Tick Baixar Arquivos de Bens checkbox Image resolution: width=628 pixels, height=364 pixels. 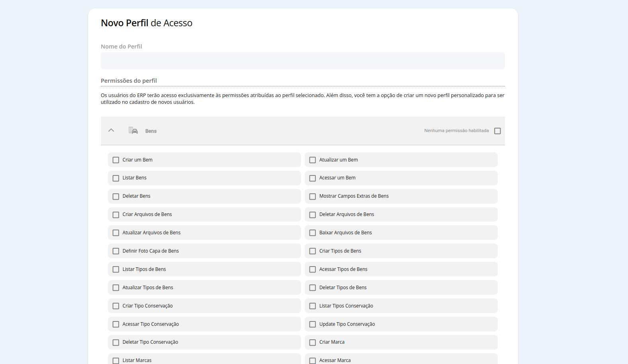coord(313,233)
